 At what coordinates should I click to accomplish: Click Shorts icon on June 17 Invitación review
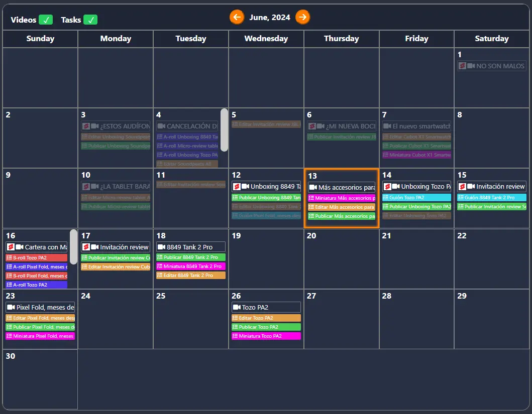click(x=85, y=247)
